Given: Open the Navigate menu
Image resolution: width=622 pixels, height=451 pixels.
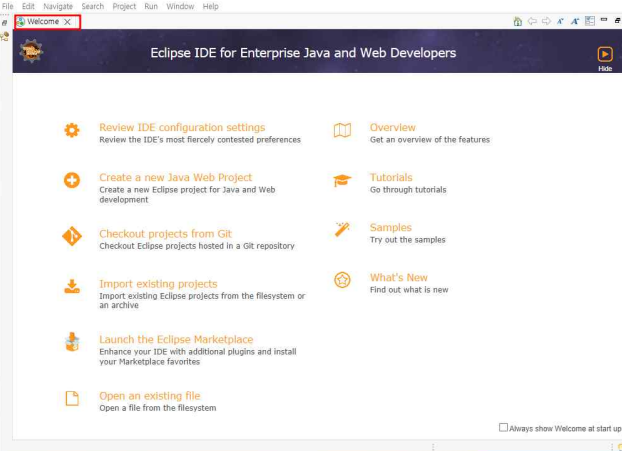Looking at the screenshot, I should (58, 6).
